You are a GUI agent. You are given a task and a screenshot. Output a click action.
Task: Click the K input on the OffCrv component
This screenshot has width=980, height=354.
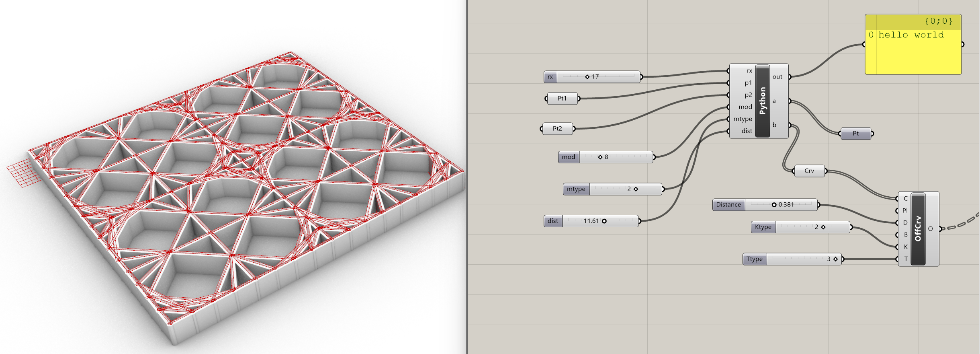[906, 247]
